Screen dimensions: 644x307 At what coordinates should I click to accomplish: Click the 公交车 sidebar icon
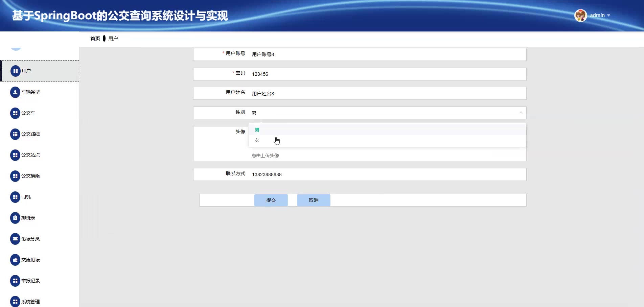[x=15, y=113]
